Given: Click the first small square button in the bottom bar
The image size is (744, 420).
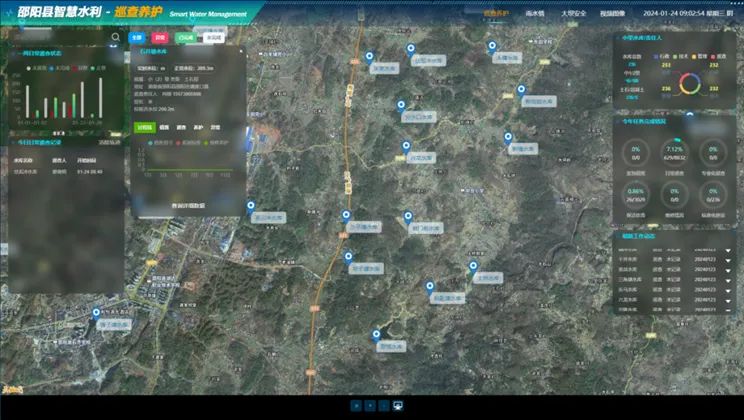Looking at the screenshot, I should [x=356, y=406].
